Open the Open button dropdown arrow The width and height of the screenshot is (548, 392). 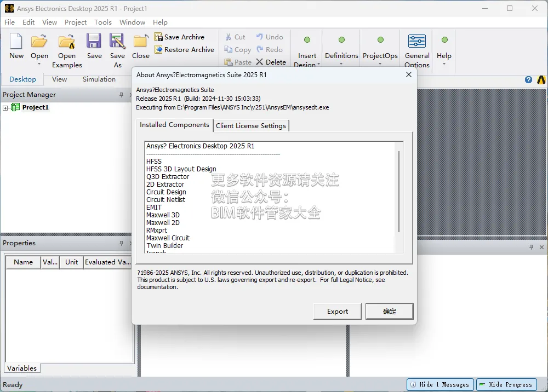tap(39, 64)
